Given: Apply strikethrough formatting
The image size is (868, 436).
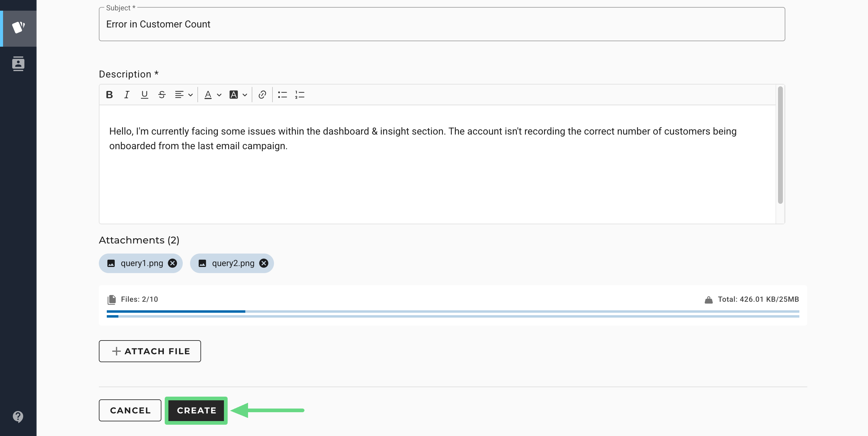Looking at the screenshot, I should [x=162, y=95].
